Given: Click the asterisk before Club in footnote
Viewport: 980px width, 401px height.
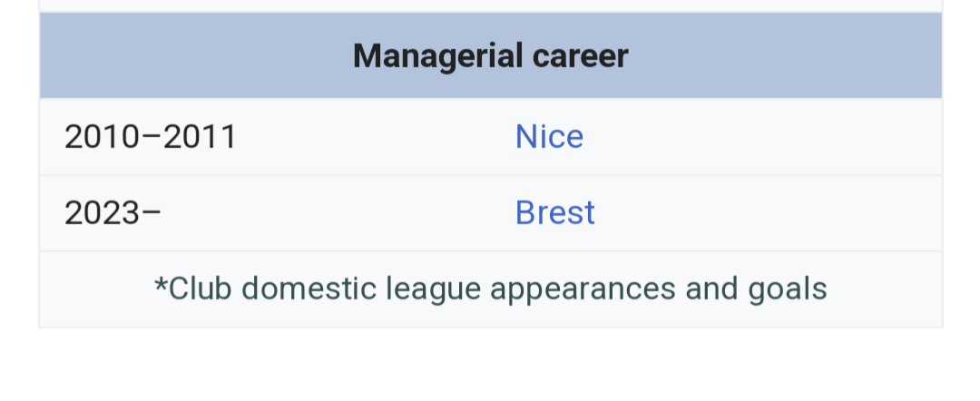Looking at the screenshot, I should (x=161, y=286).
